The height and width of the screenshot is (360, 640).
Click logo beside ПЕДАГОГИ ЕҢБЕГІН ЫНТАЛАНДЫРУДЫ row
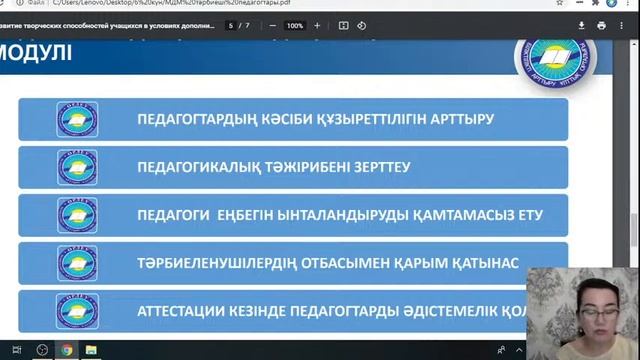tap(77, 215)
